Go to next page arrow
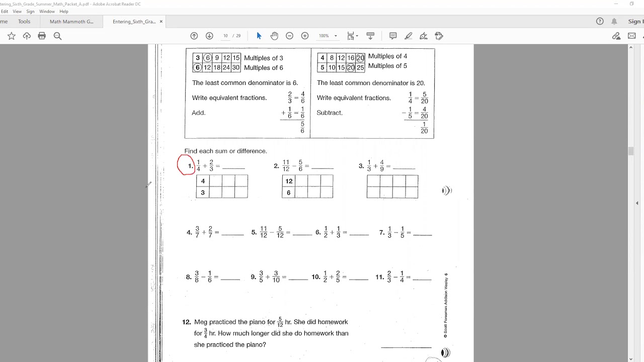 209,36
